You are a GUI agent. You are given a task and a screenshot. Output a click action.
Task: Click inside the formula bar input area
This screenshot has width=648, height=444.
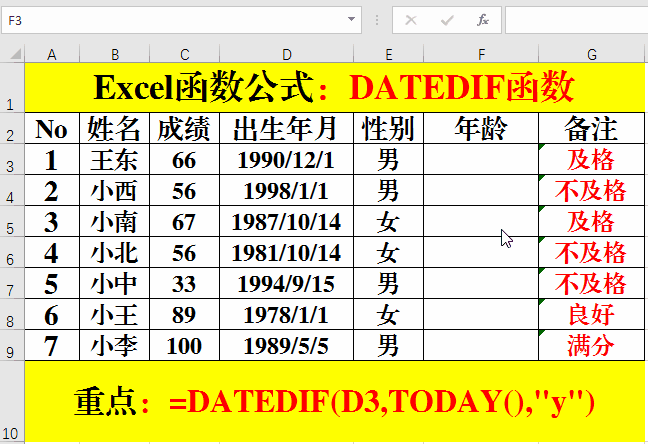click(577, 20)
